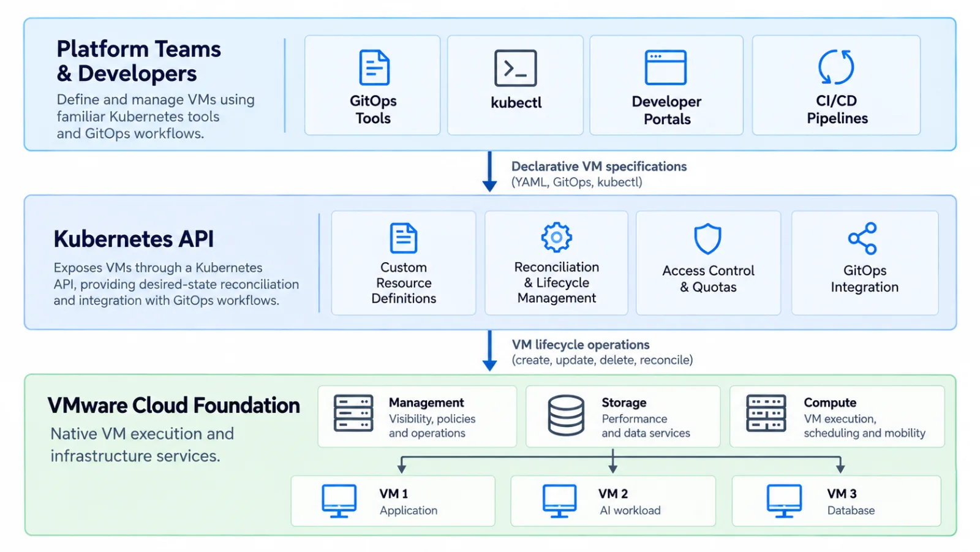This screenshot has width=980, height=552.
Task: Select the Developer Portals label
Action: [x=667, y=110]
